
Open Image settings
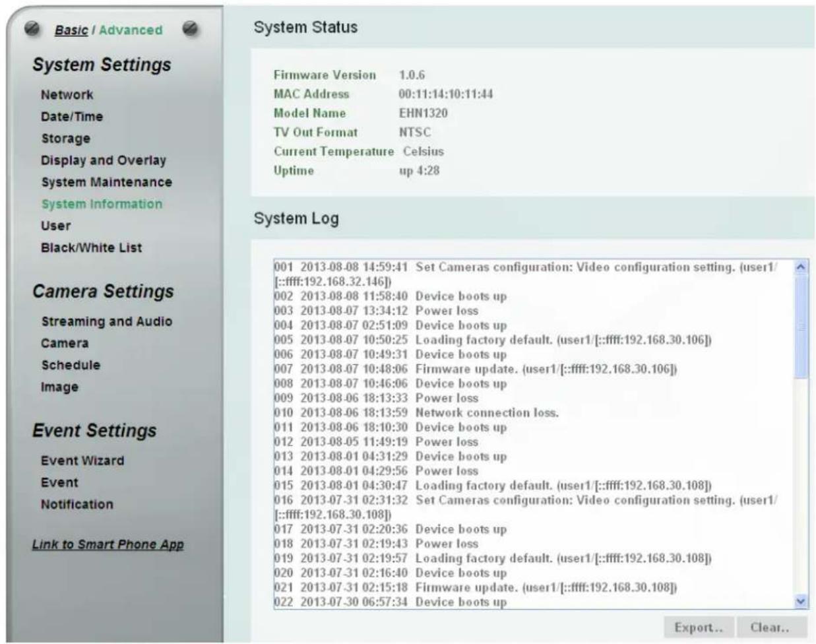pos(59,387)
